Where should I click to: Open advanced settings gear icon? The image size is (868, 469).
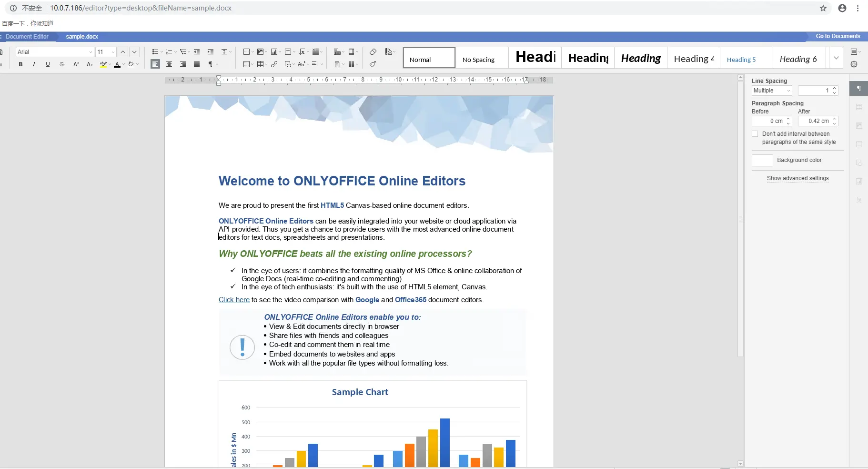point(854,64)
